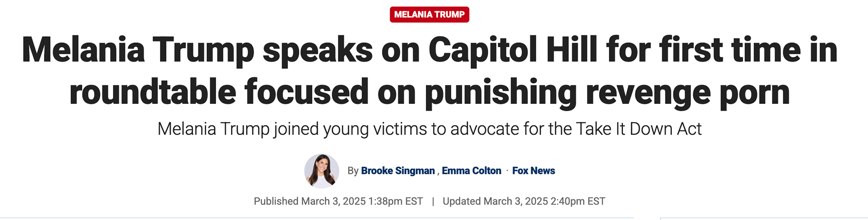Click the Published March 3 timestamp
Viewport: 868px width, 220px height.
[x=338, y=201]
